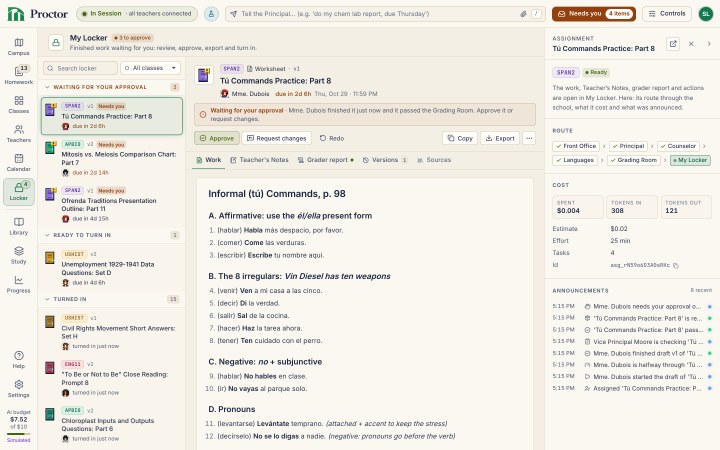
Task: Click the Redo button
Action: coord(332,138)
